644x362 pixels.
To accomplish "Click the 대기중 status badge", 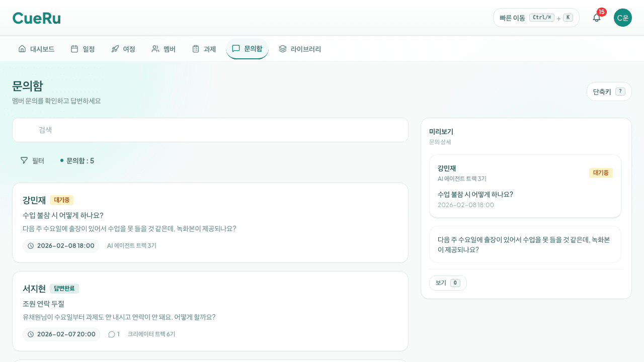I will (61, 200).
